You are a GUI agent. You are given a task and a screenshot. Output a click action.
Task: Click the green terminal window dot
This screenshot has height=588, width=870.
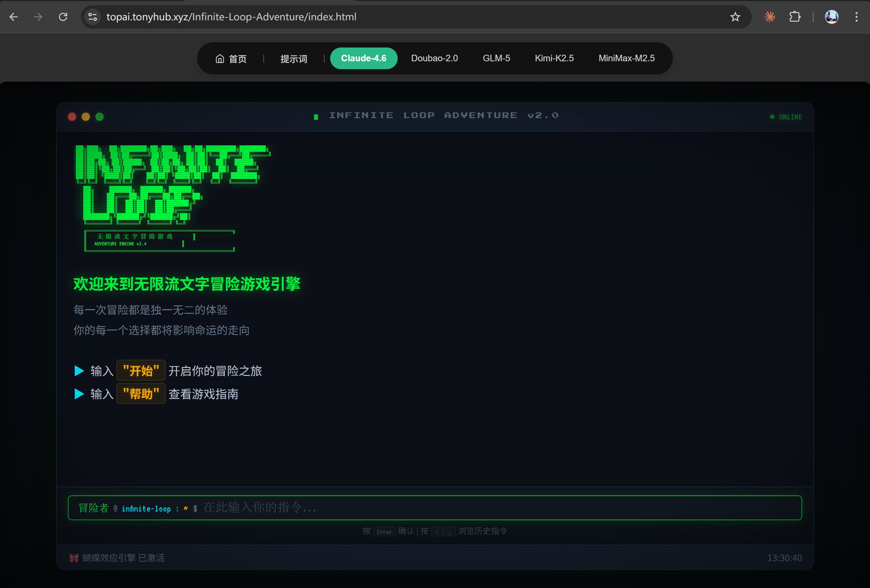[x=100, y=117]
